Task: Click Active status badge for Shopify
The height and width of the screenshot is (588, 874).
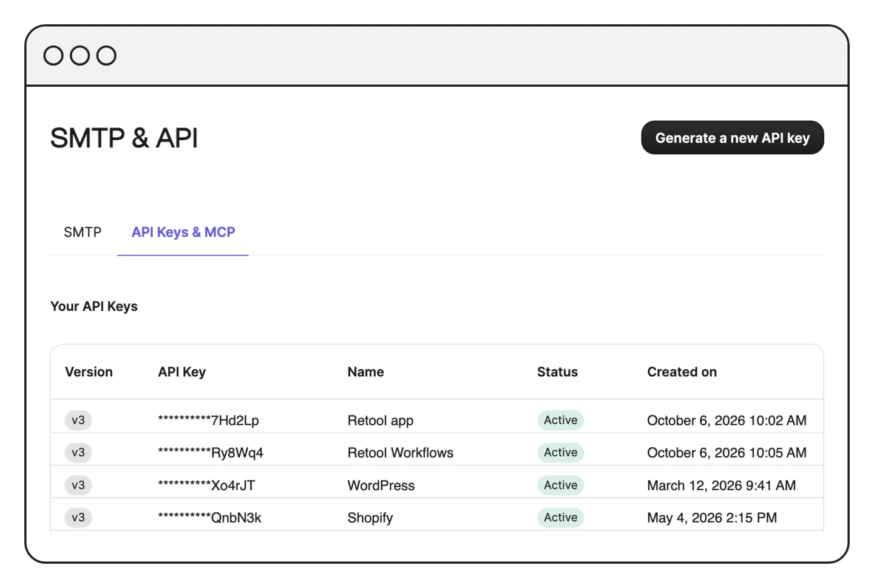Action: (560, 518)
